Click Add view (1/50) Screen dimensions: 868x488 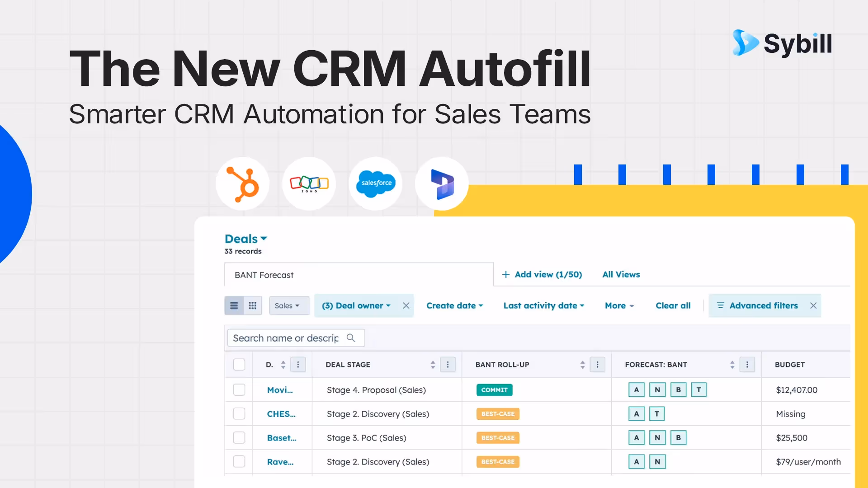tap(542, 274)
